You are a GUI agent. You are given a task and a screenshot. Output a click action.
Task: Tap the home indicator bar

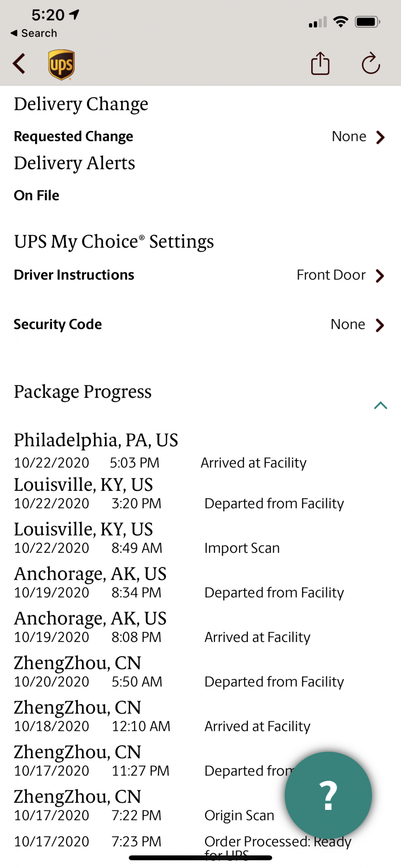tap(200, 858)
